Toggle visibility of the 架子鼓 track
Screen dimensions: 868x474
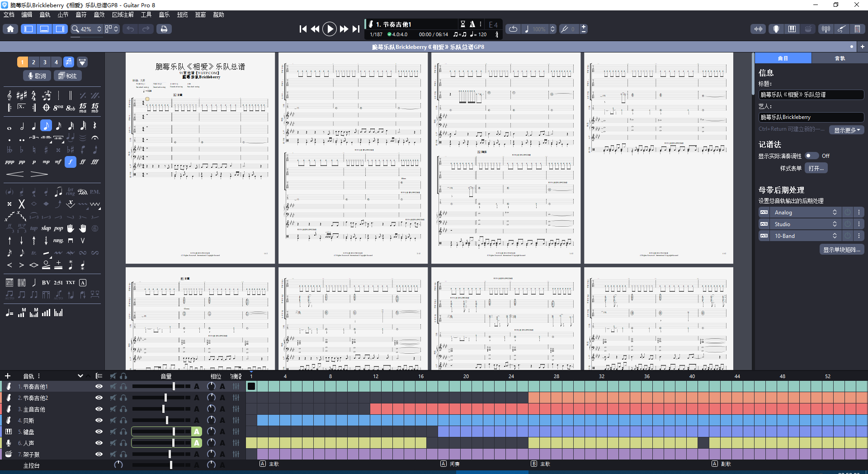99,454
